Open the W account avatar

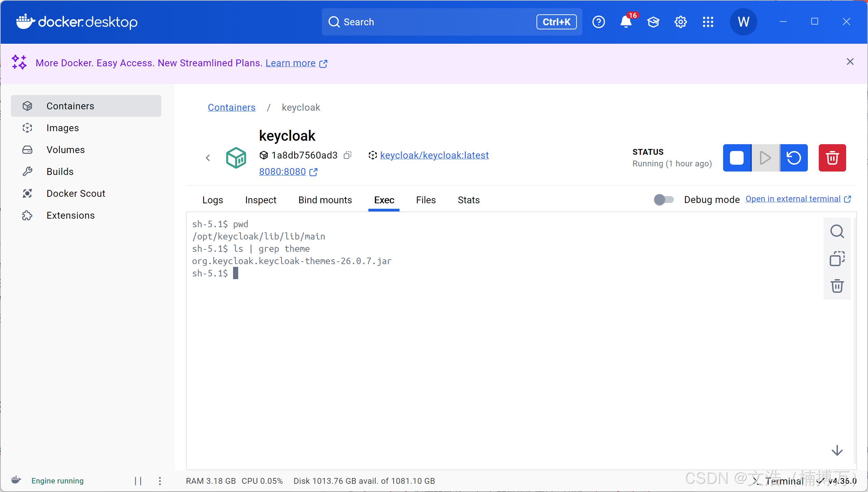tap(743, 22)
